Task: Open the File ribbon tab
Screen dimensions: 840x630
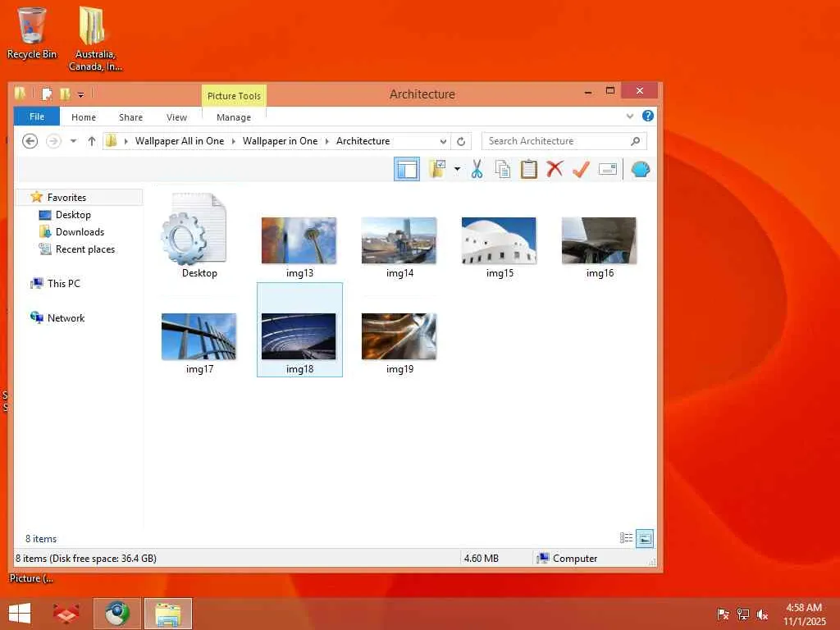Action: (x=37, y=116)
